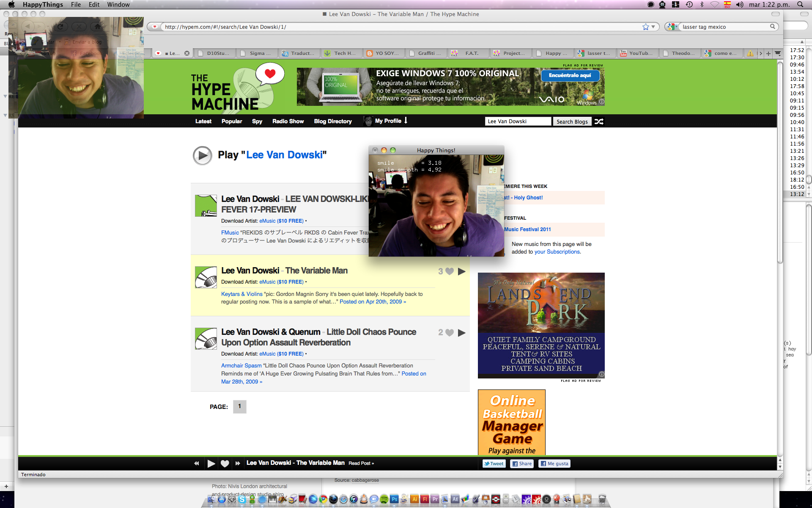This screenshot has width=812, height=508.
Task: Click Online Basketball Manager Game ad
Action: [511, 422]
